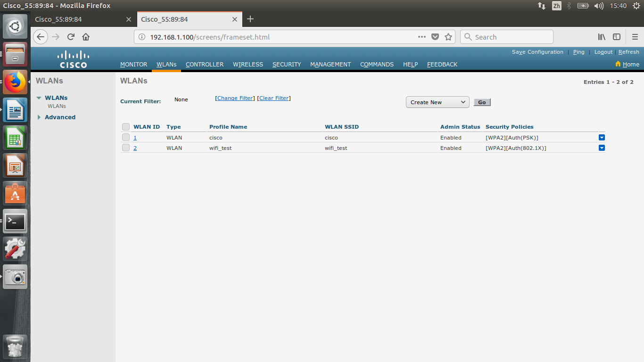Click the clock showing 15:40
Image resolution: width=644 pixels, height=362 pixels.
pyautogui.click(x=618, y=6)
